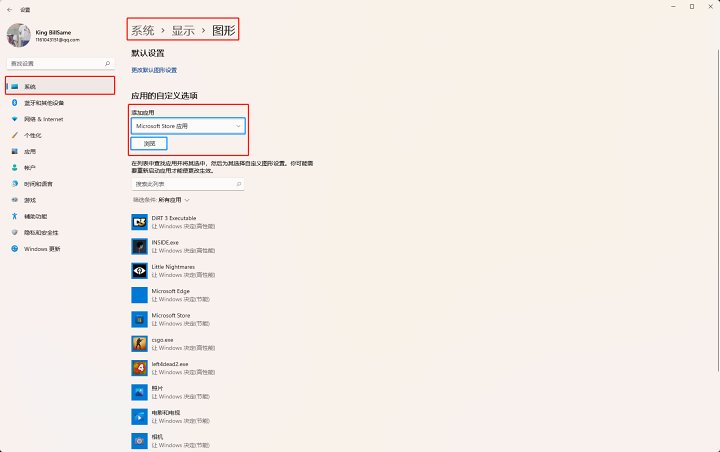Click the Little Nightmares eye icon

[139, 271]
